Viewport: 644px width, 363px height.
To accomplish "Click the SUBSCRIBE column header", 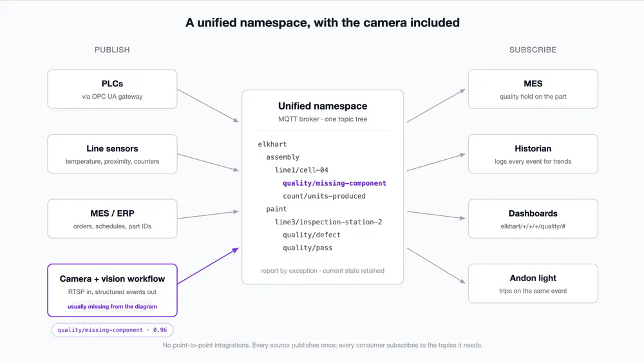I will click(x=533, y=50).
